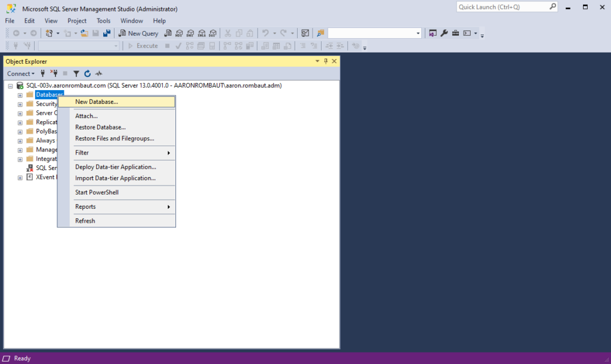The width and height of the screenshot is (611, 364).
Task: Click the Filter funnel icon in Object Explorer
Action: 76,74
